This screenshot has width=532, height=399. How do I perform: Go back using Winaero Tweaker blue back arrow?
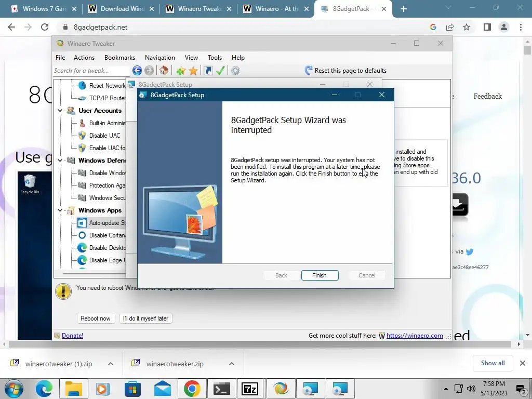point(137,71)
